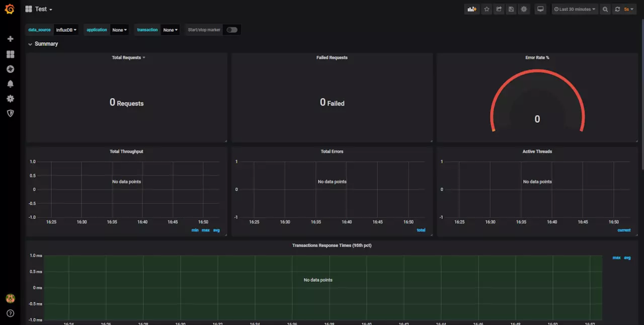
Task: Open Transactions Response Times panel title
Action: [x=332, y=246]
